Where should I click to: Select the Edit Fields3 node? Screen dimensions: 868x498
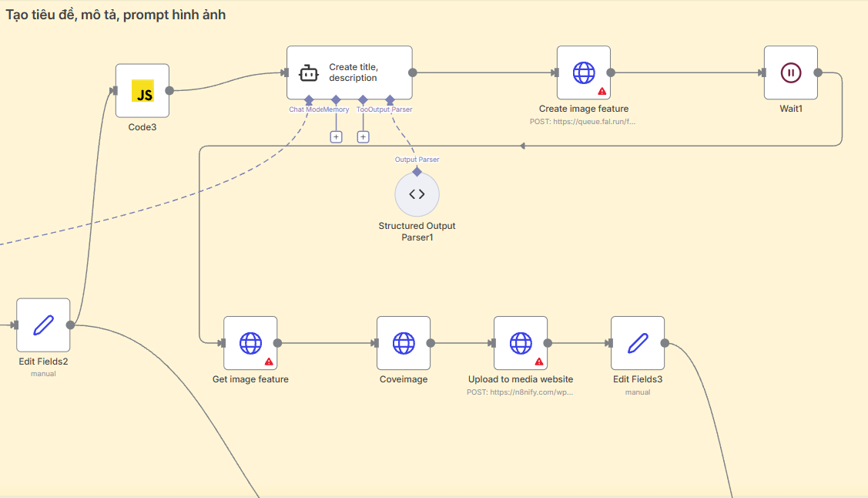tap(637, 343)
